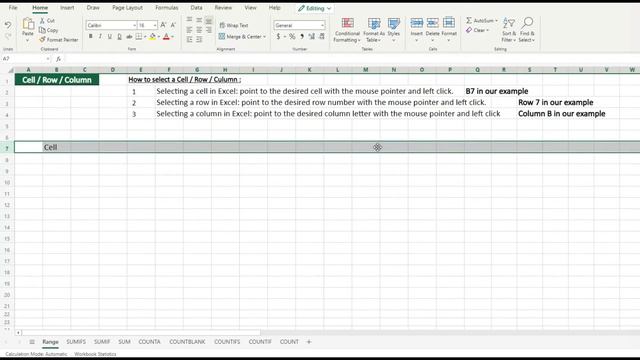This screenshot has height=360, width=640.
Task: Click the Name Box showing A7
Action: tap(25, 59)
